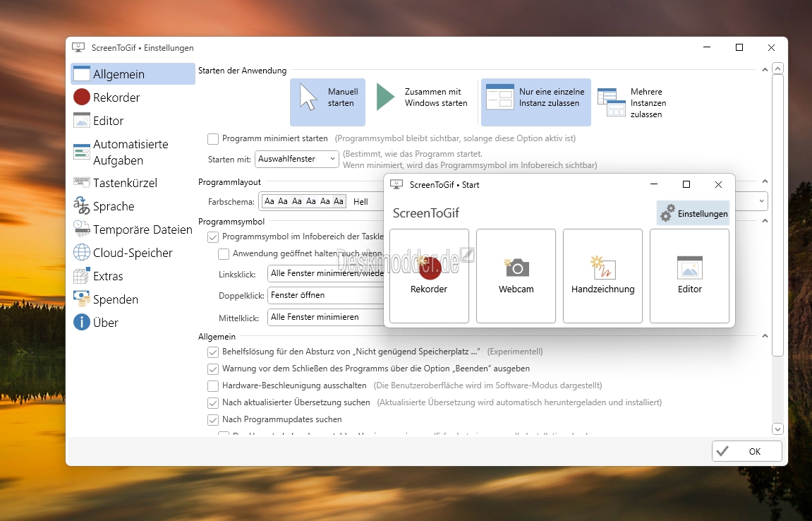Toggle Programmsymbol im Infobereich checkbox

click(x=213, y=237)
